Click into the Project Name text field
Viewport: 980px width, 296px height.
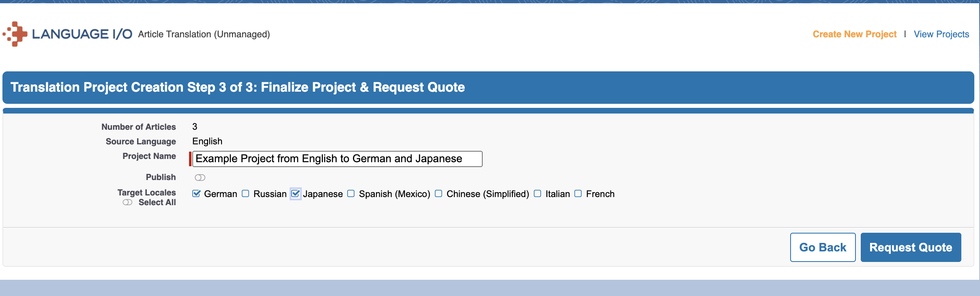click(337, 159)
